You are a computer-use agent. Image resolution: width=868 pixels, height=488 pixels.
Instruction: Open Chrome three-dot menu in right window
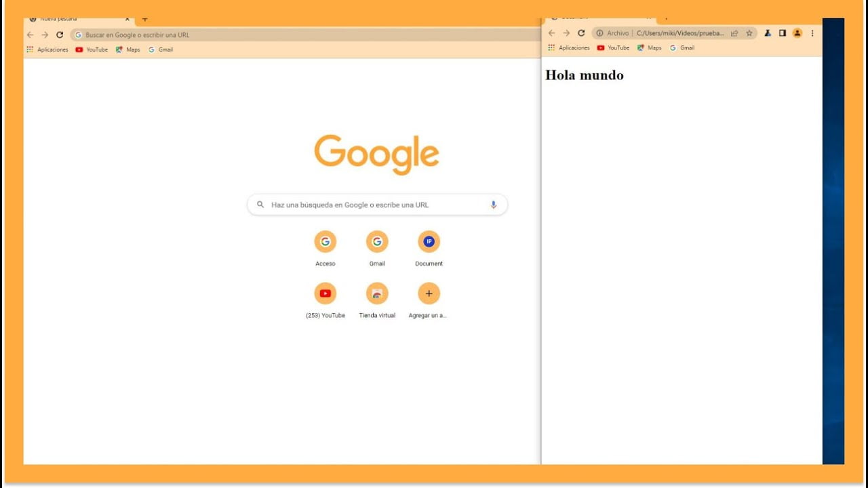click(x=812, y=33)
